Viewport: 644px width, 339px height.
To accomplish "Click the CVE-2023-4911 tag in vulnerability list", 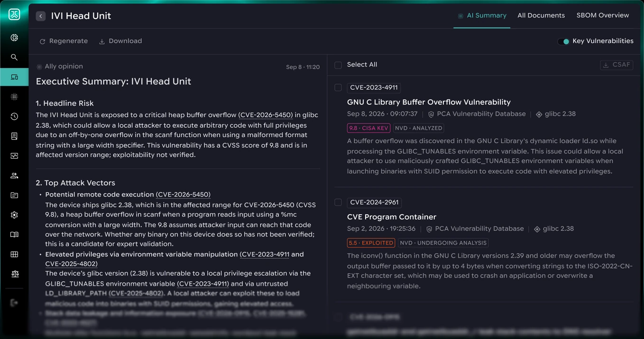I will coord(374,88).
